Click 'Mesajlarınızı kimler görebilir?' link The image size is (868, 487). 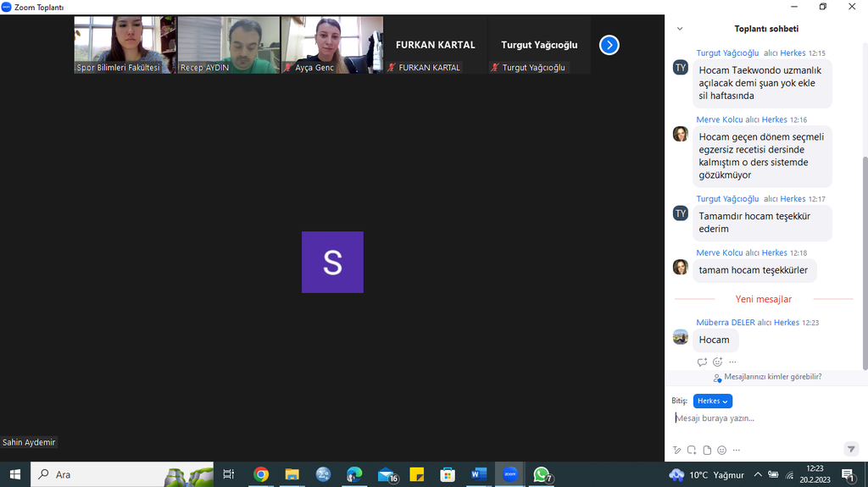[x=772, y=377]
